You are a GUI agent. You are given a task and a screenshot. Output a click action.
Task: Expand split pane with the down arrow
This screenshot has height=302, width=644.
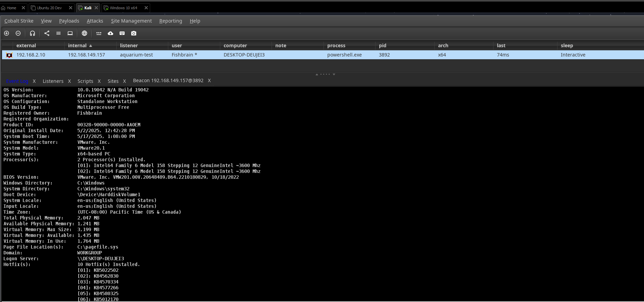[334, 74]
